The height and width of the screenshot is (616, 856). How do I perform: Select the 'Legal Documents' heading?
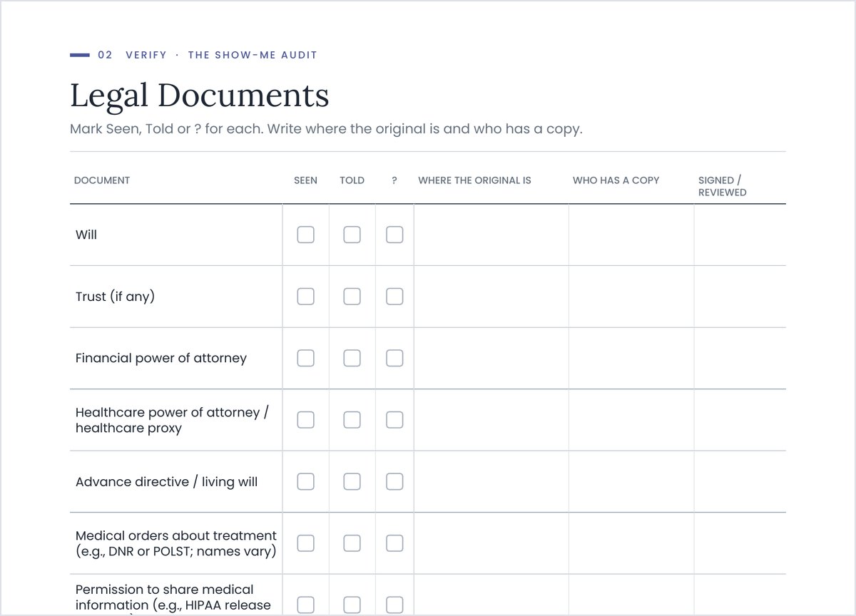point(200,96)
